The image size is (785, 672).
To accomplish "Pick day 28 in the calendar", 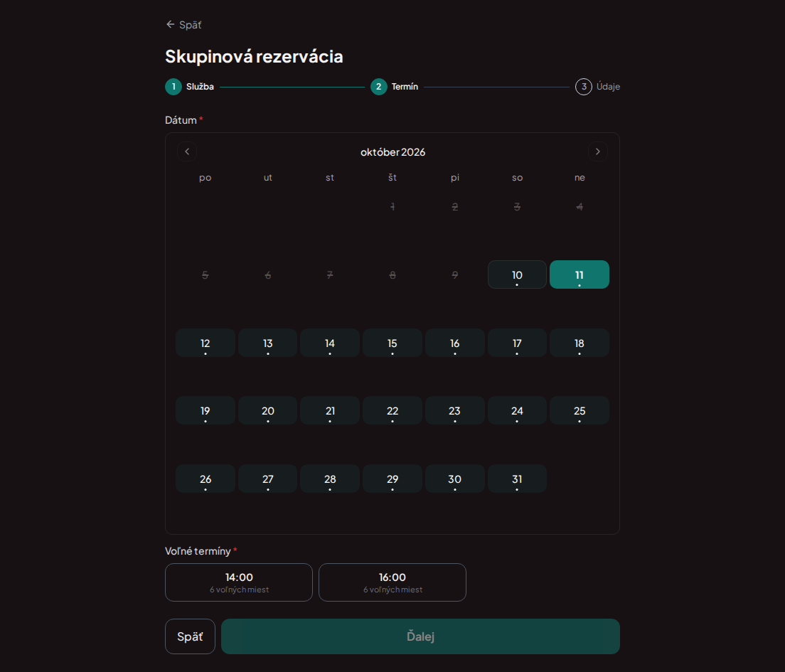I will [330, 479].
